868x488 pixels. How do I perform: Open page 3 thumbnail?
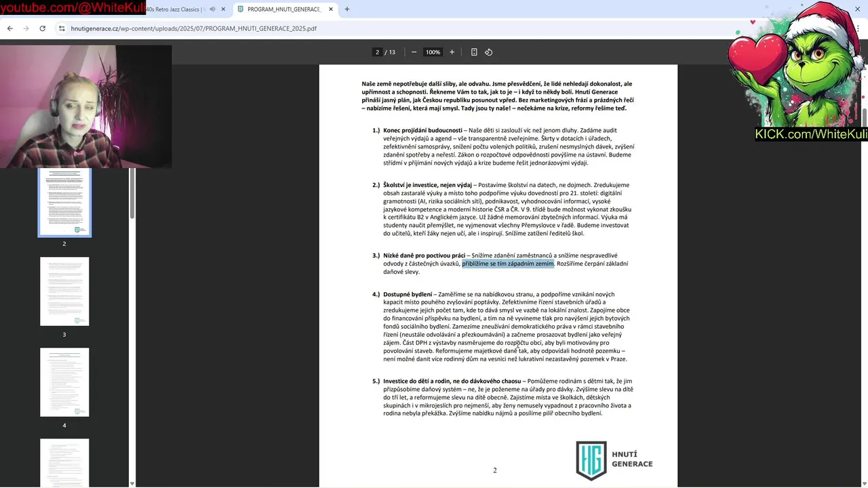(x=64, y=291)
